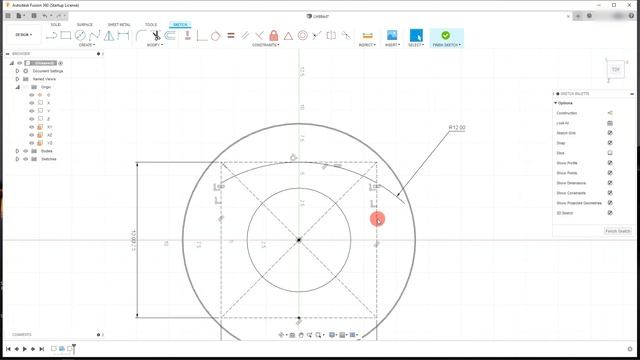The width and height of the screenshot is (640, 360).
Task: Hide the XY origin plane via eye icon
Action: 31,127
